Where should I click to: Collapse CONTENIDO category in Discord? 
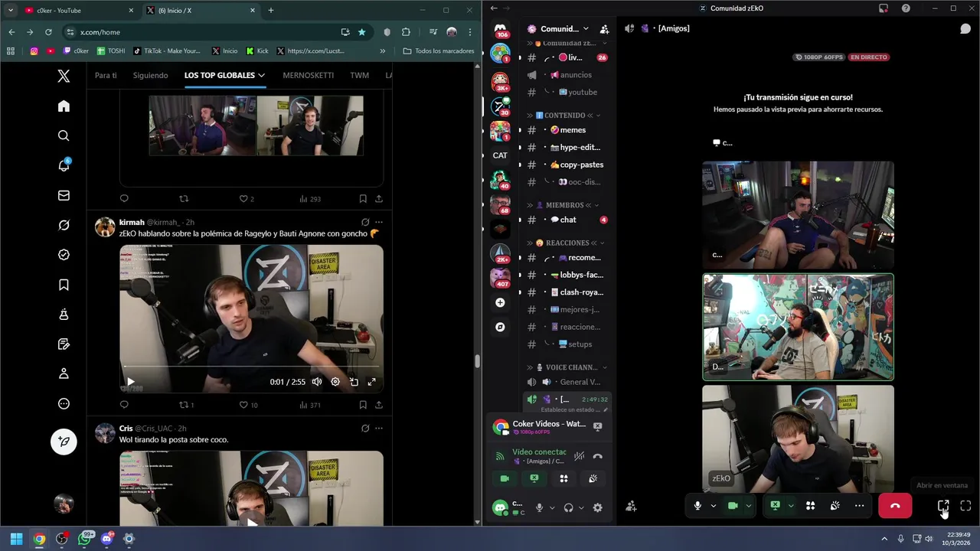(565, 115)
